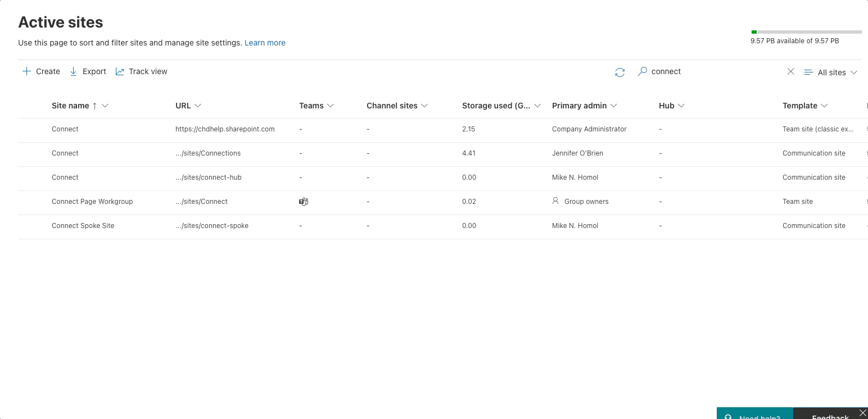
Task: Open the Learn more link
Action: 265,43
